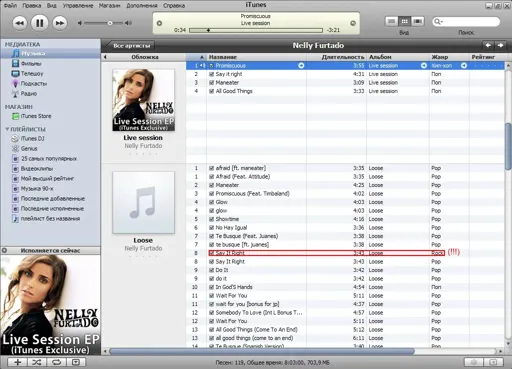Collapse the Обложка artwork column arrow

(x=105, y=57)
